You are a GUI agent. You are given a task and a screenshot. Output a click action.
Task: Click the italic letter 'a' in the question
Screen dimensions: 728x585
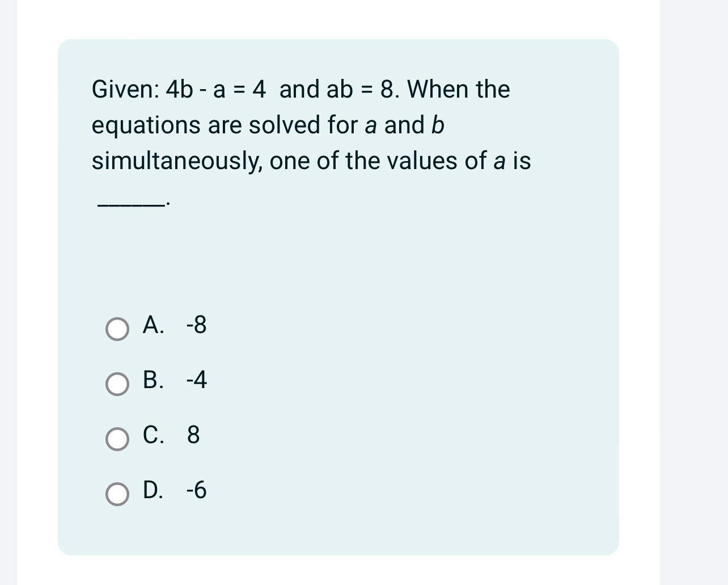tap(371, 125)
